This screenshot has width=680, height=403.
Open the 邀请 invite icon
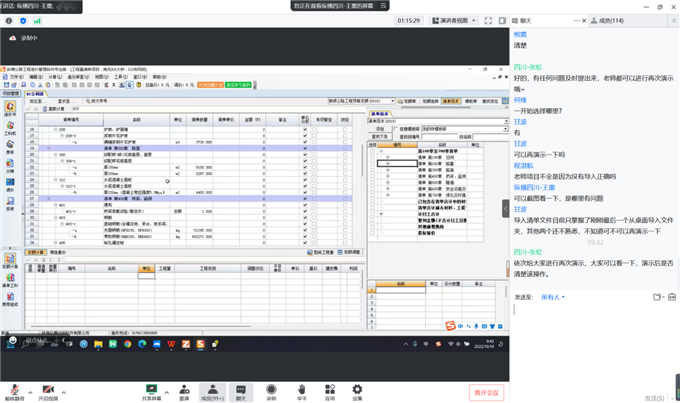click(182, 387)
